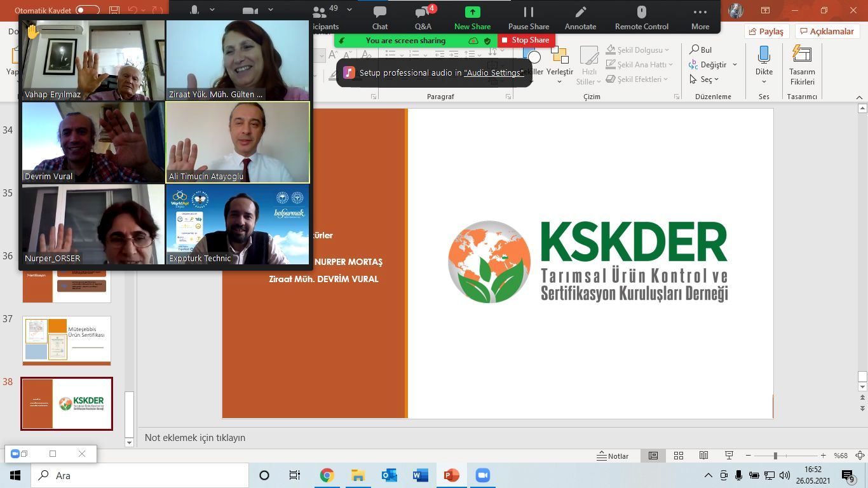
Task: Switch to Slide Sorter view
Action: (x=679, y=456)
